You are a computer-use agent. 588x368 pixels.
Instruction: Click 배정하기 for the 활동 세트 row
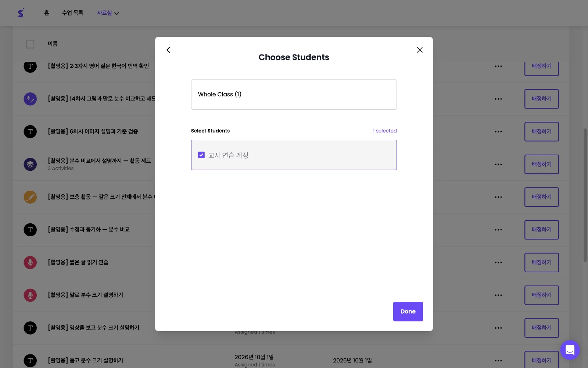click(542, 164)
